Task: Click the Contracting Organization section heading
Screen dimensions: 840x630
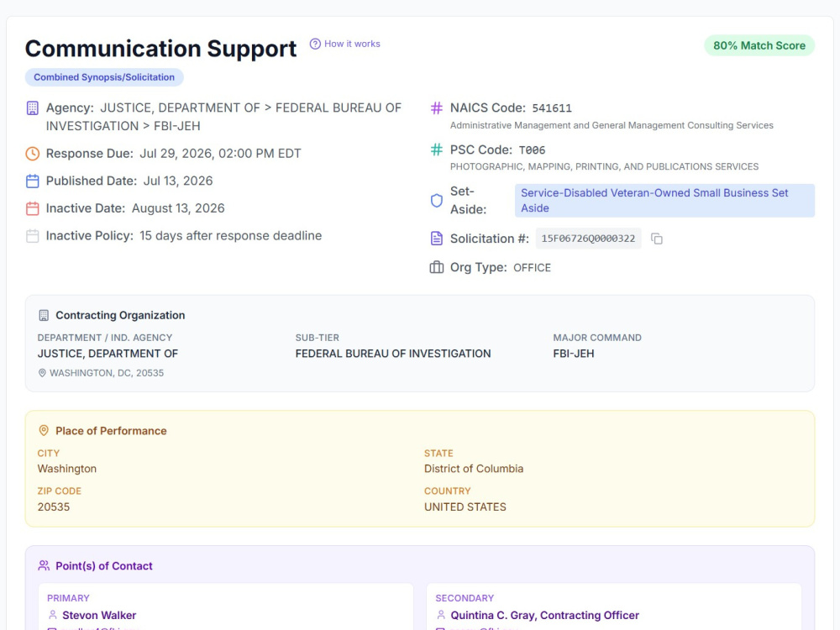Action: [120, 316]
